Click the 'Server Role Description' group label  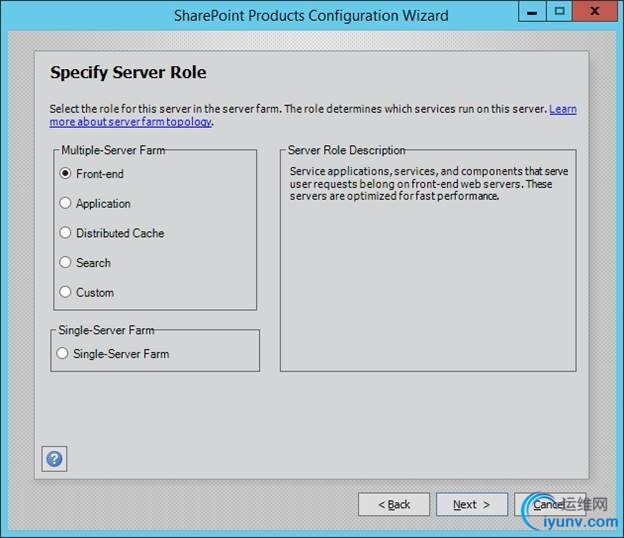[346, 150]
